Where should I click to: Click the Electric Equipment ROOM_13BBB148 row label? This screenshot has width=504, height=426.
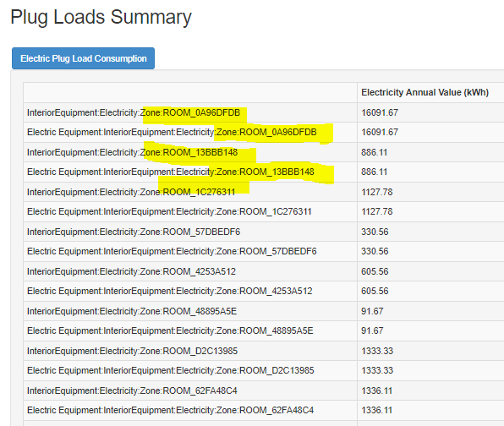point(170,172)
